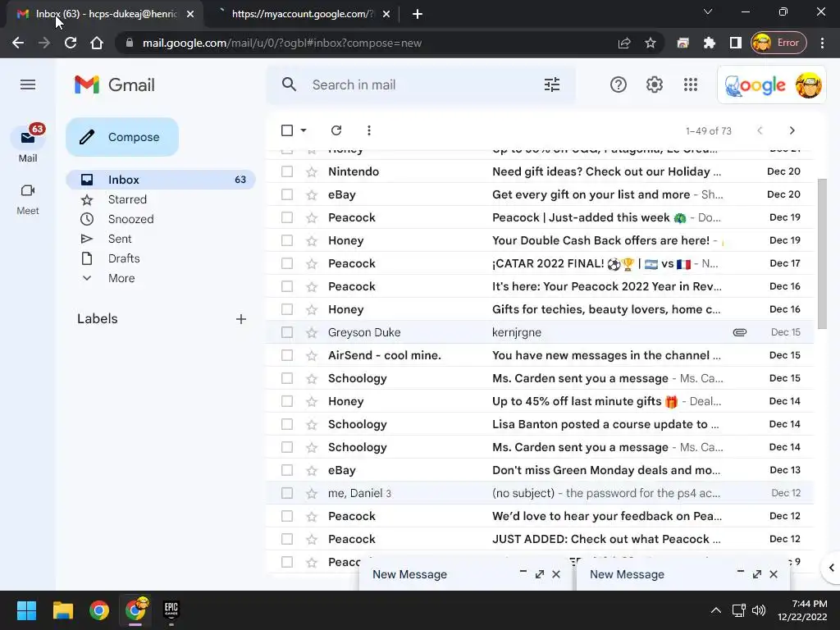Select the me, Daniel email checkbox
This screenshot has height=630, width=840.
pyautogui.click(x=287, y=493)
